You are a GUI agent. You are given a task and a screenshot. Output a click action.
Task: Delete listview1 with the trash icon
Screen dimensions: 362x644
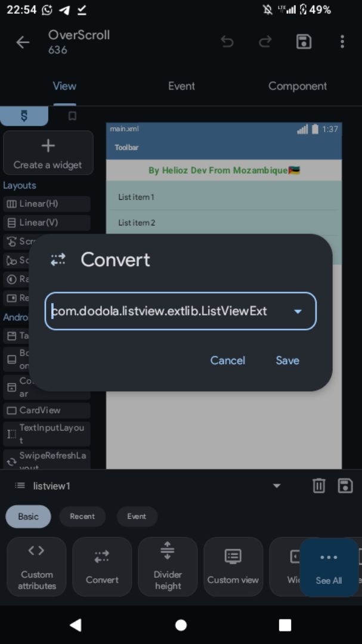(319, 485)
